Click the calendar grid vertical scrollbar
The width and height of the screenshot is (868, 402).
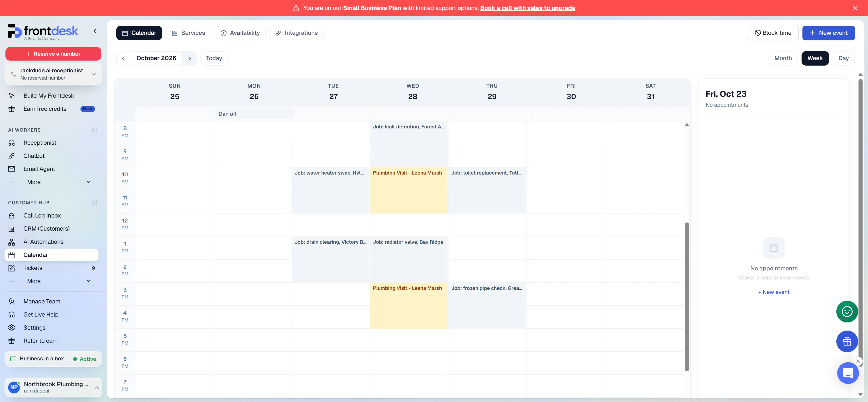click(686, 297)
